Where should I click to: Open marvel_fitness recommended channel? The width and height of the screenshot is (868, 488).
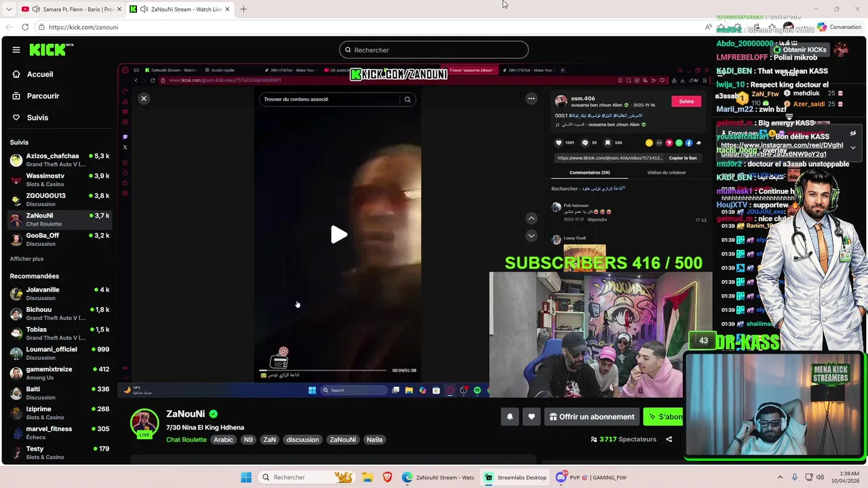(x=60, y=432)
